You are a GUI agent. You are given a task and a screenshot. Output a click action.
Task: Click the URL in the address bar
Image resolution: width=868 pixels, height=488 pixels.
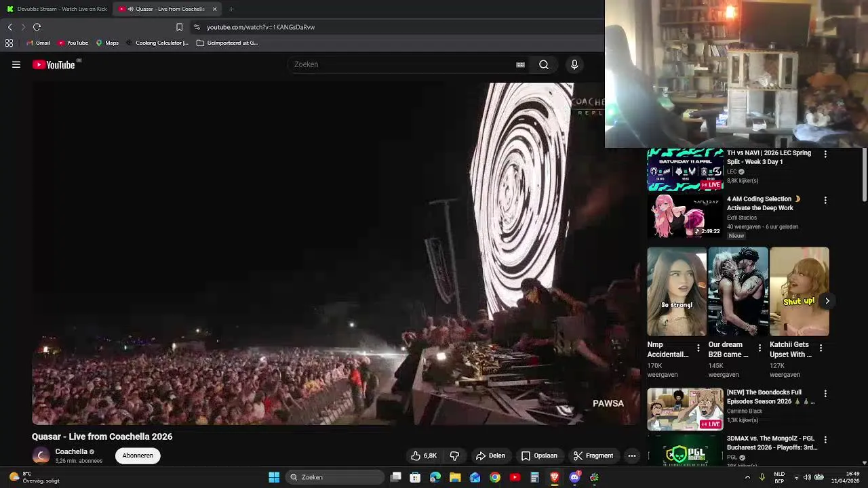(260, 27)
